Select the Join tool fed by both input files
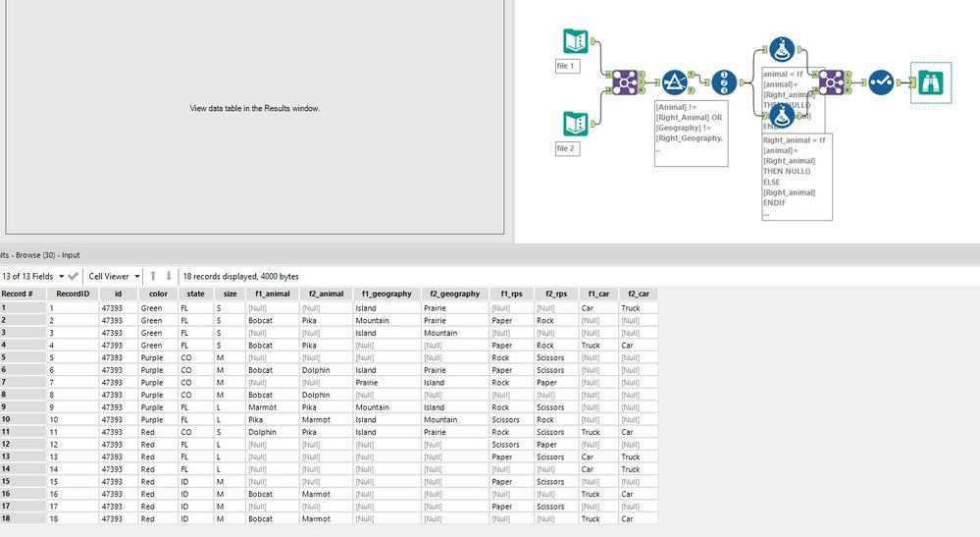The height and width of the screenshot is (537, 980). tap(625, 81)
